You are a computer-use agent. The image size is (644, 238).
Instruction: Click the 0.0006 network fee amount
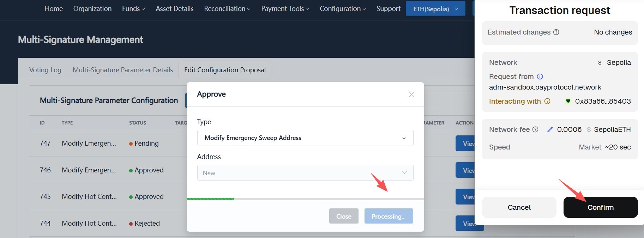coord(569,129)
